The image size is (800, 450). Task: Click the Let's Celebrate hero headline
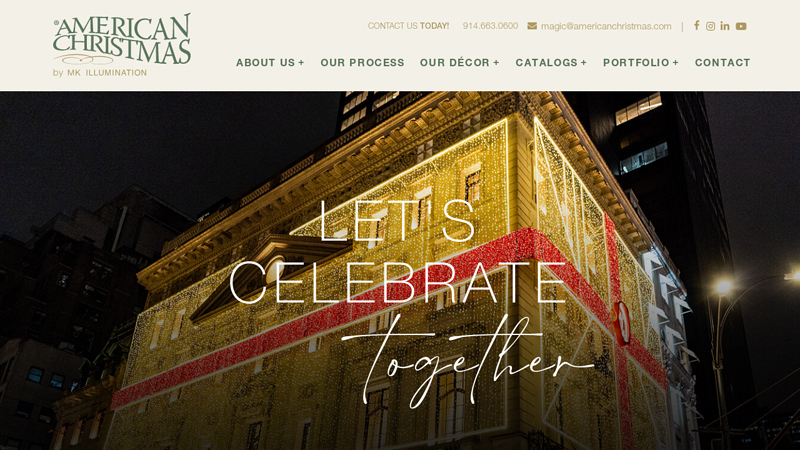point(398,252)
